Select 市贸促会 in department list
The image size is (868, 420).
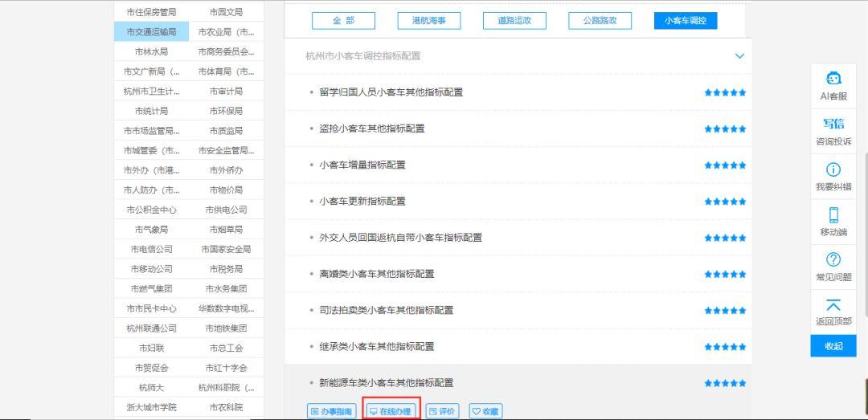(x=151, y=368)
